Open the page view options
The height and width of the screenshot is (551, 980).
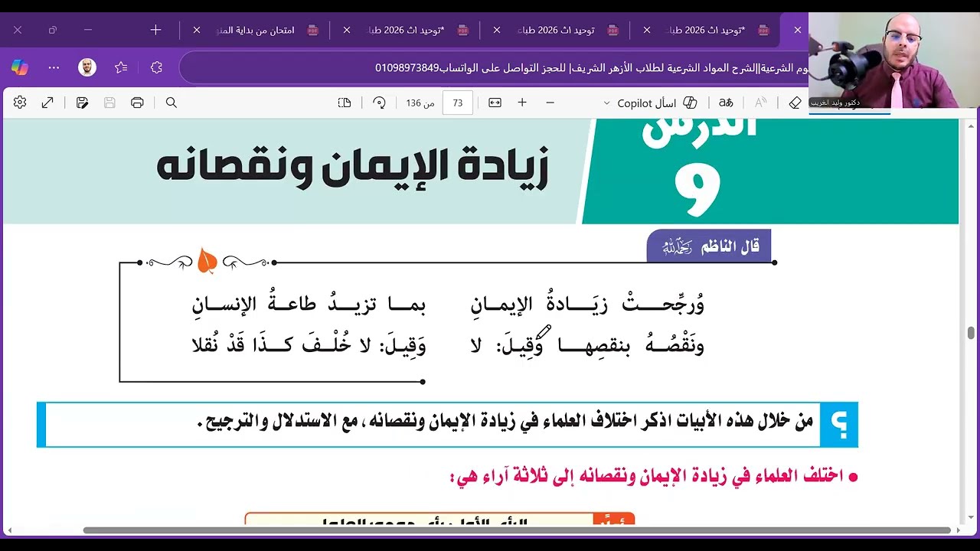click(345, 103)
